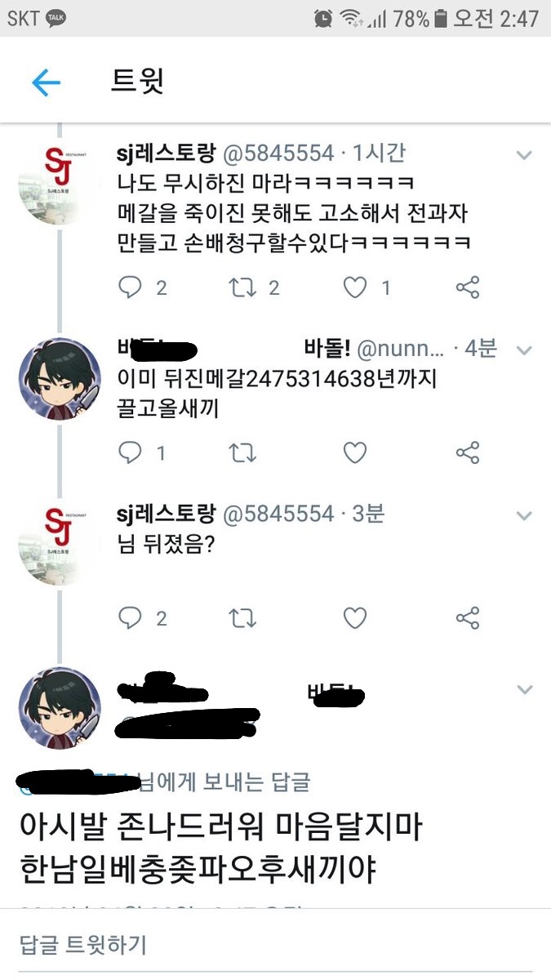Open the menu chevron on the 1시간 tweet
The height and width of the screenshot is (980, 551).
[524, 154]
